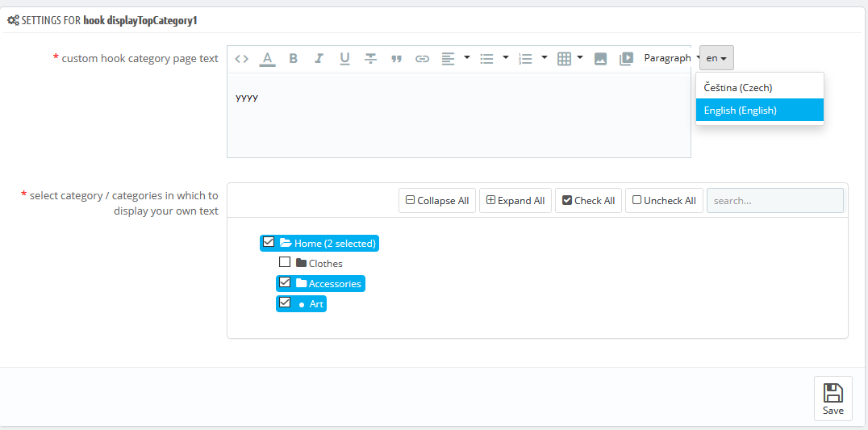This screenshot has height=430, width=868.
Task: Uncheck the Accessories category checkbox
Action: pyautogui.click(x=285, y=282)
